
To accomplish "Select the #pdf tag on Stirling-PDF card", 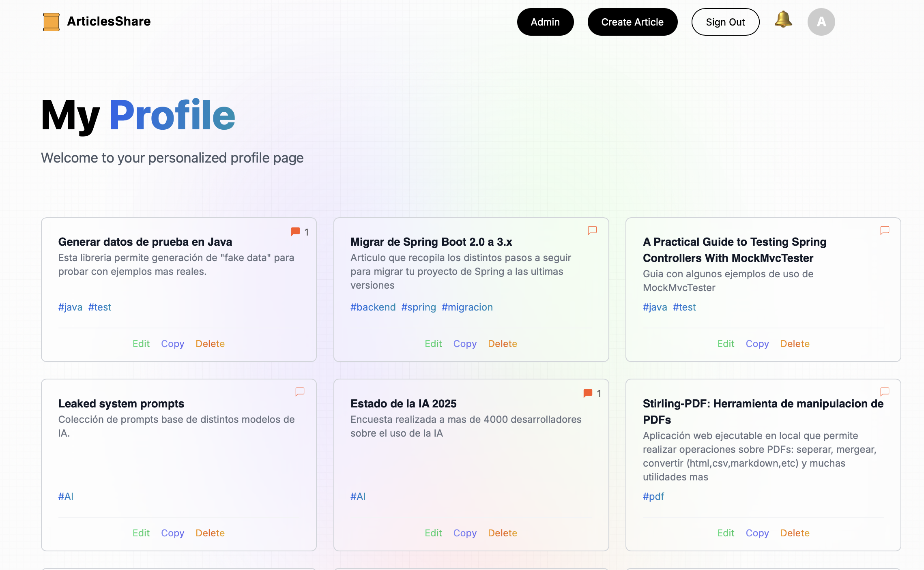I will [653, 497].
